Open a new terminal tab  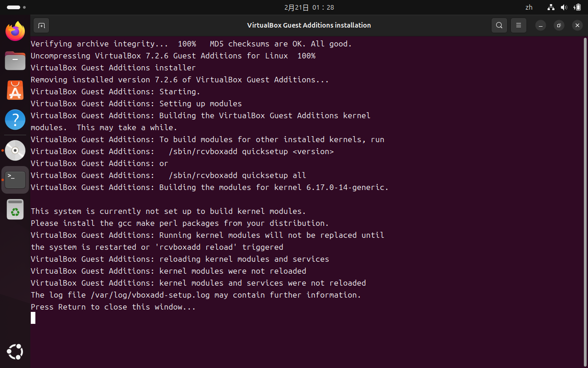point(41,25)
